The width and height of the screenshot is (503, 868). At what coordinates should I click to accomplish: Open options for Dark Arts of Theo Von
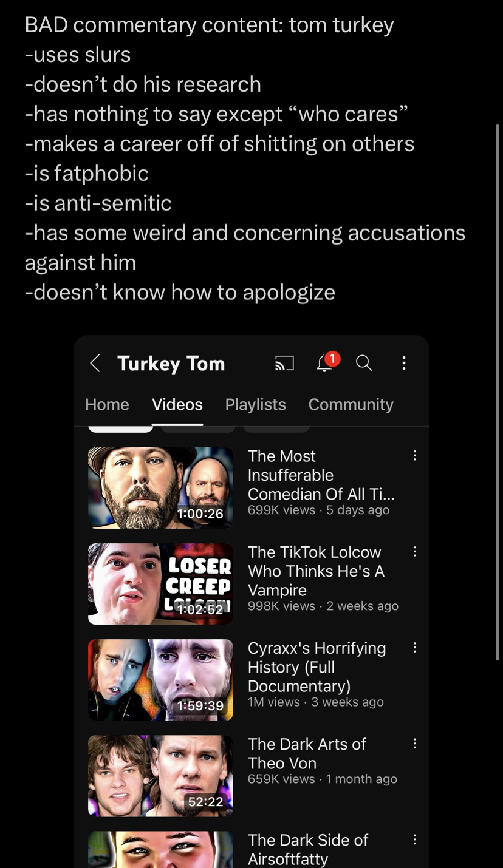click(415, 744)
